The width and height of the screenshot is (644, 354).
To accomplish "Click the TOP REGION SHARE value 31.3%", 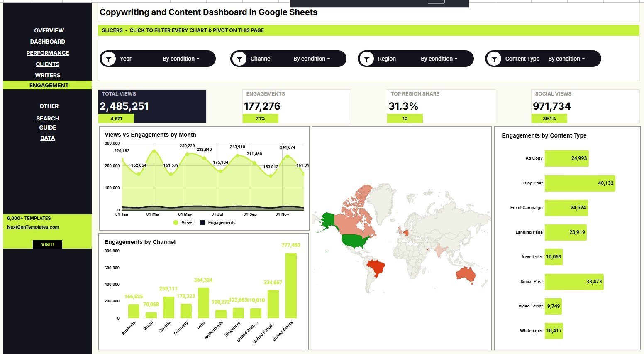I will click(403, 106).
